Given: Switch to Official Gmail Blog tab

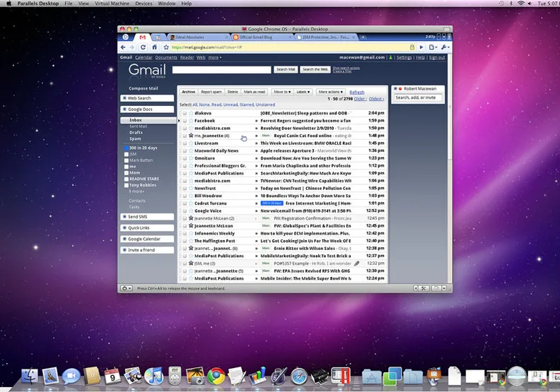Looking at the screenshot, I should pyautogui.click(x=262, y=37).
